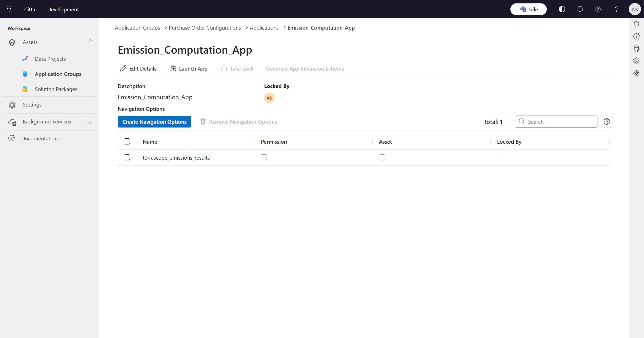Check the terrascope_emissions_results row checkbox
The image size is (644, 338).
pos(127,157)
